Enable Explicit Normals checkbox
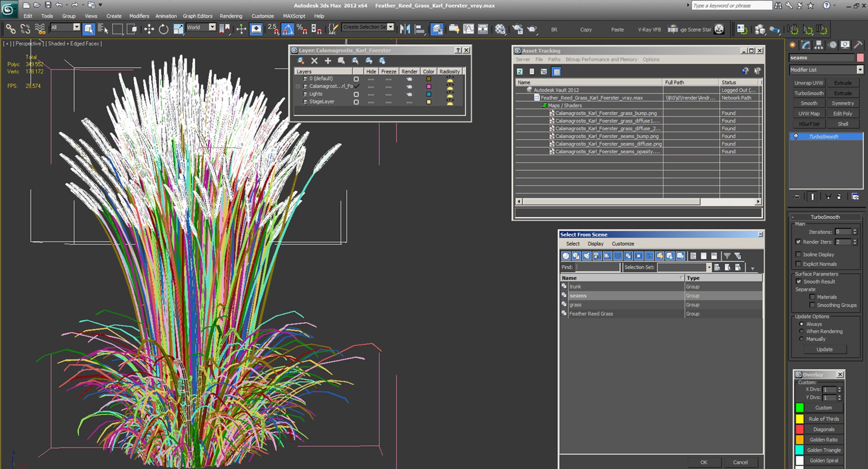 (798, 264)
